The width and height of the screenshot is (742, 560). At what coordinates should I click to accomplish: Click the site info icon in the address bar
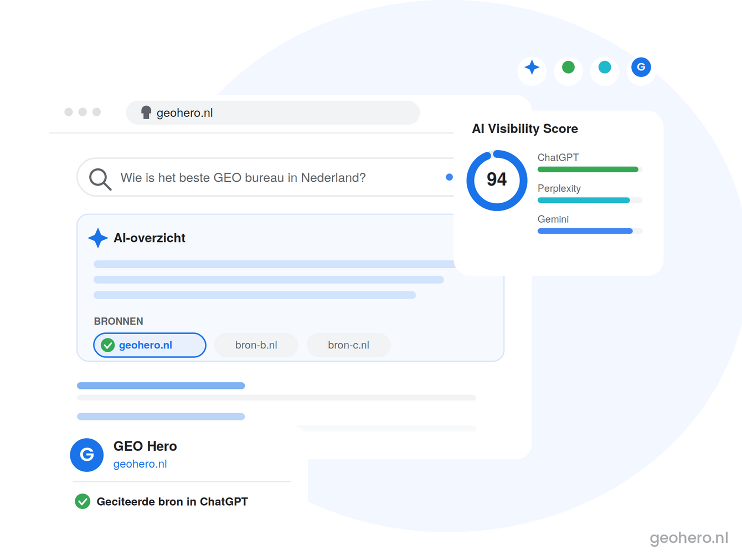146,112
